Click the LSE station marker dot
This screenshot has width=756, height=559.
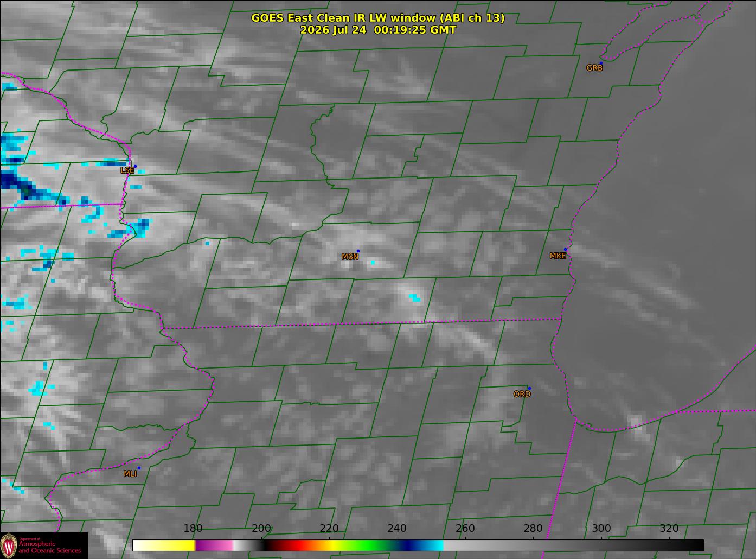[x=135, y=166]
